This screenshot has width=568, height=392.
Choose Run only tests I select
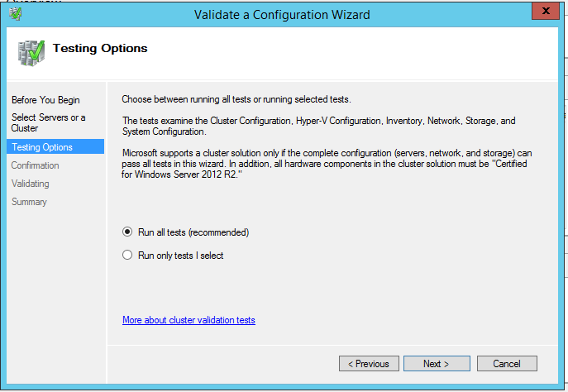127,256
